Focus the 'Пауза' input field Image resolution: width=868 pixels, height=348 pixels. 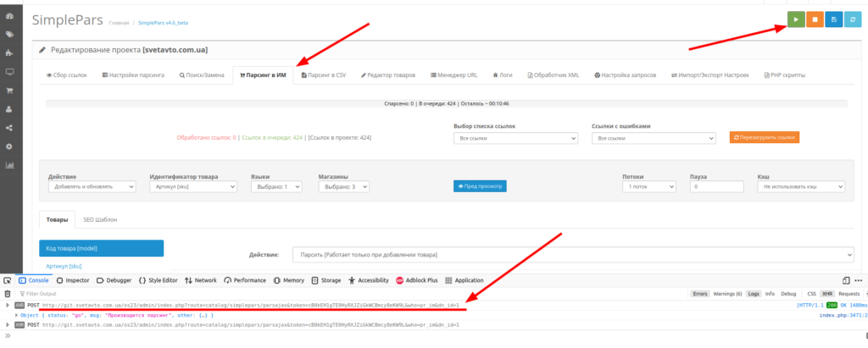coord(716,187)
